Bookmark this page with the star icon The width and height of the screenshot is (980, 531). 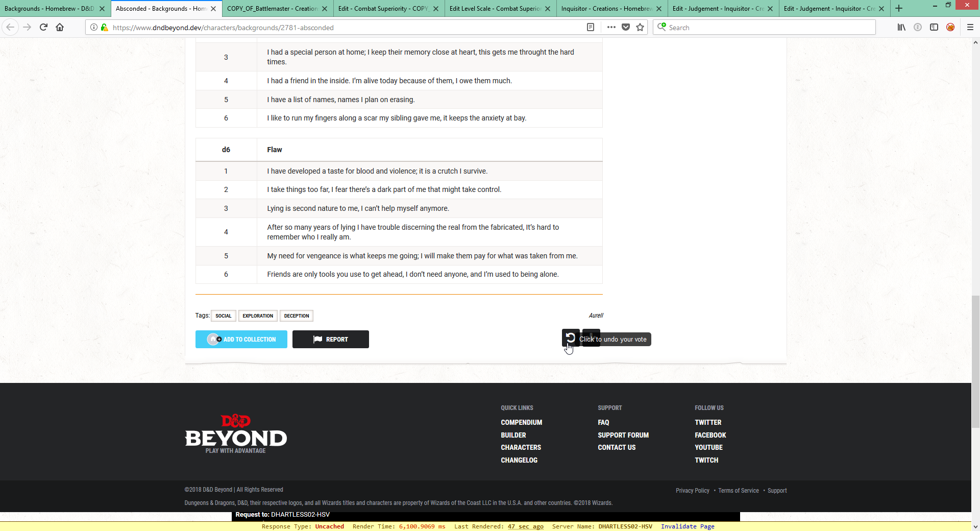pos(640,28)
